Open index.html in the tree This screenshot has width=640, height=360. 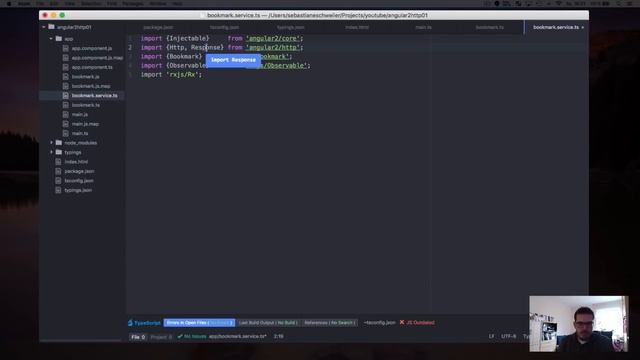pyautogui.click(x=76, y=162)
